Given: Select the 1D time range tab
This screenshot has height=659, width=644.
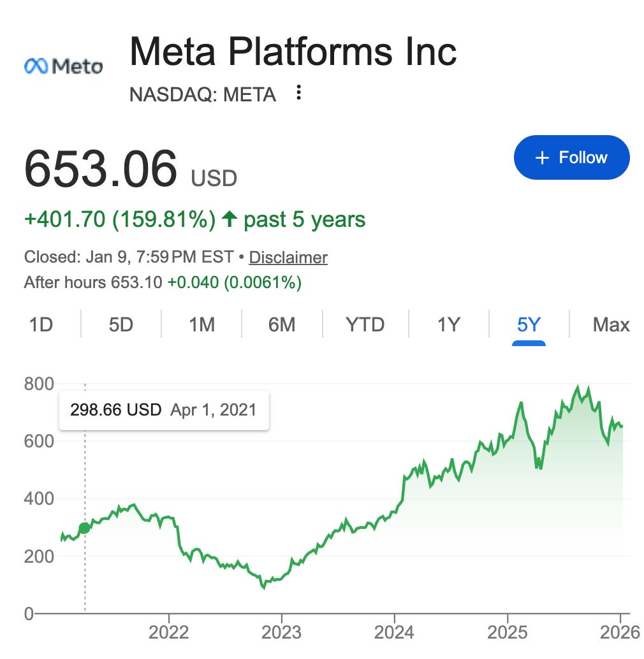Looking at the screenshot, I should 41,324.
